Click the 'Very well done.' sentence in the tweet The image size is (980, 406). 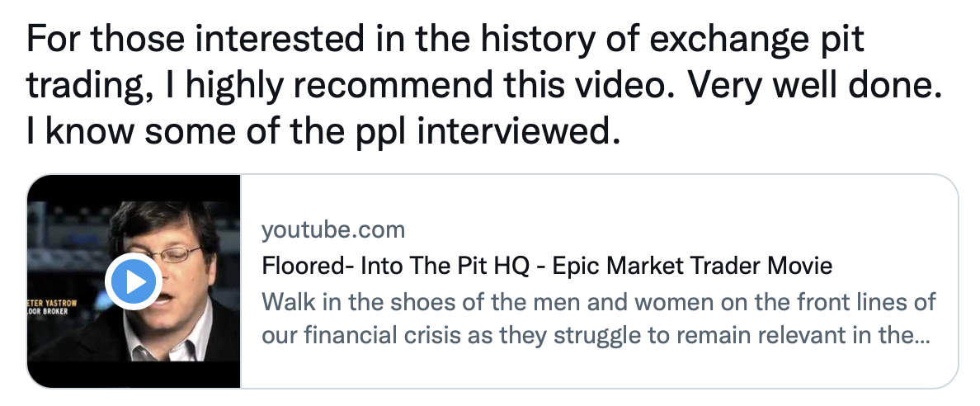[x=815, y=85]
